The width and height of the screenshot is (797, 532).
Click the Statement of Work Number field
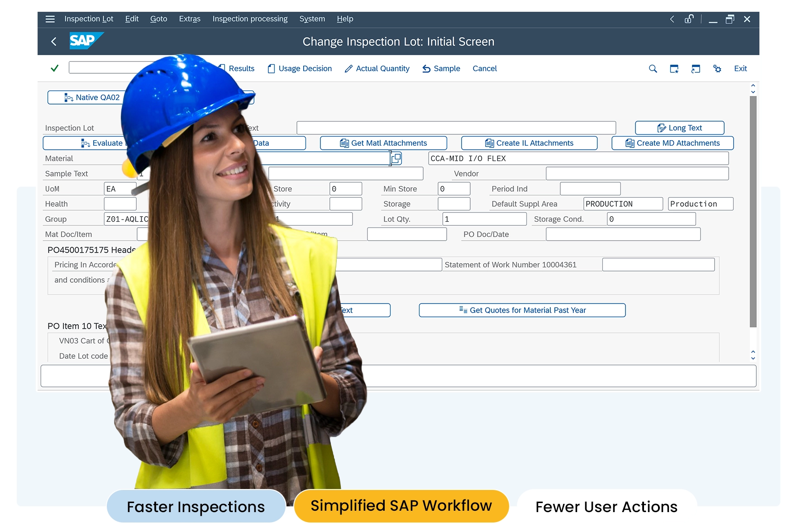tap(658, 265)
